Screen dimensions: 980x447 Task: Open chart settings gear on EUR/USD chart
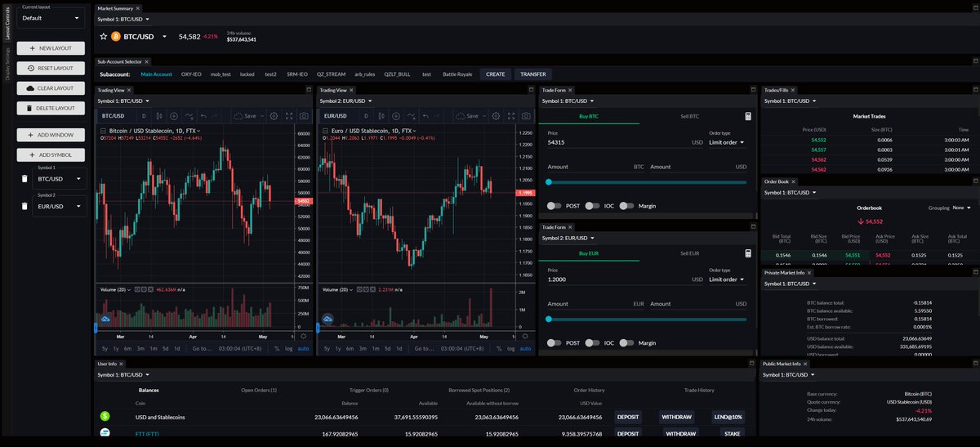(496, 116)
